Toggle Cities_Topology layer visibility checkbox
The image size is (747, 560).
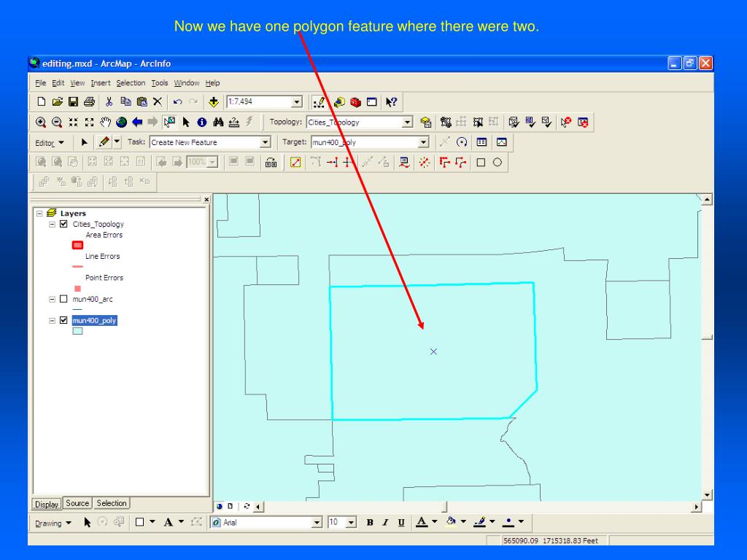click(x=63, y=224)
